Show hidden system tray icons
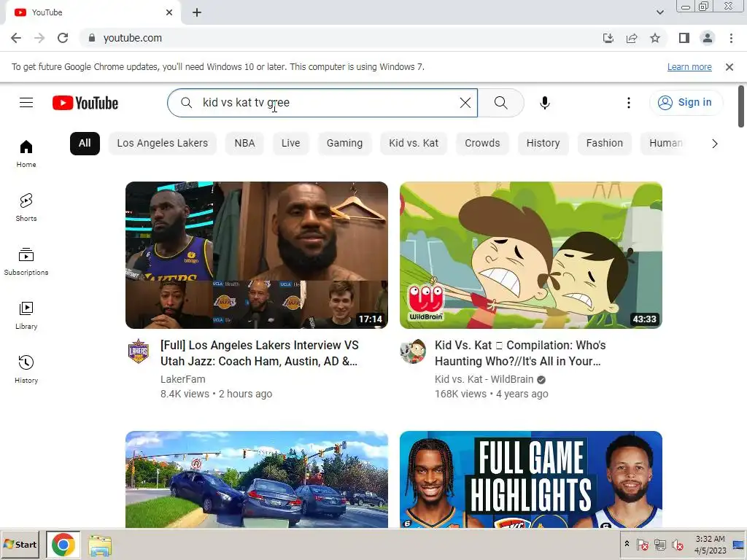 (x=627, y=544)
